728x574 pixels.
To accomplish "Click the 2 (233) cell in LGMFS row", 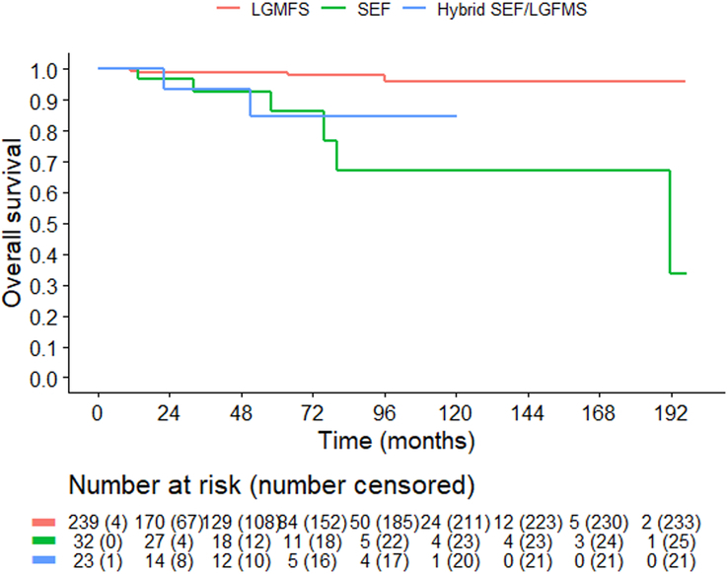I will pos(671,523).
